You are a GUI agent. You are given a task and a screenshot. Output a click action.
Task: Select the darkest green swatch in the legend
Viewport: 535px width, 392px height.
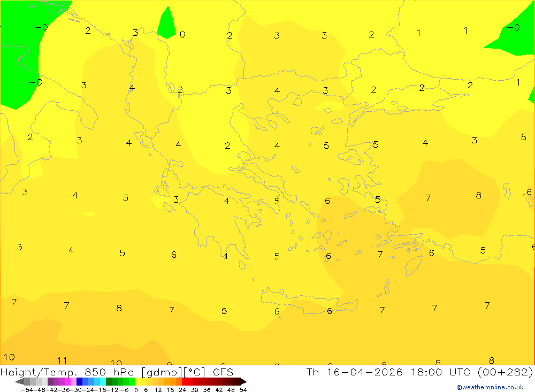pos(109,381)
